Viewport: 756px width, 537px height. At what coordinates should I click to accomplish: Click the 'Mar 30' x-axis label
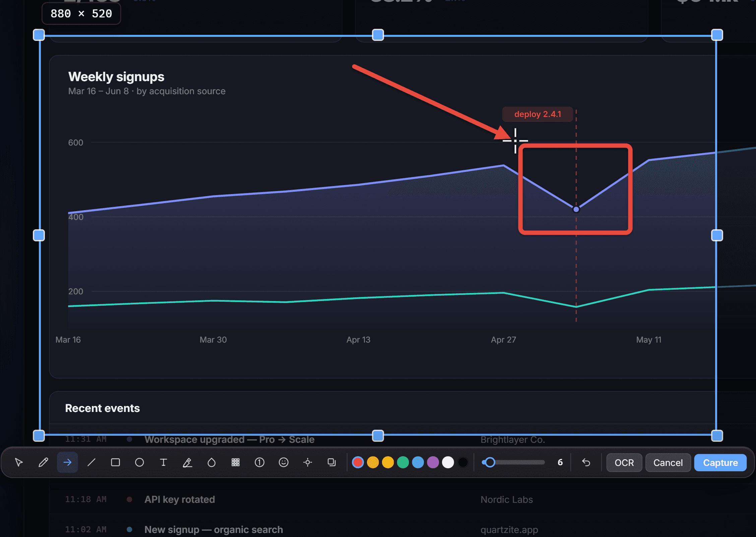(213, 340)
